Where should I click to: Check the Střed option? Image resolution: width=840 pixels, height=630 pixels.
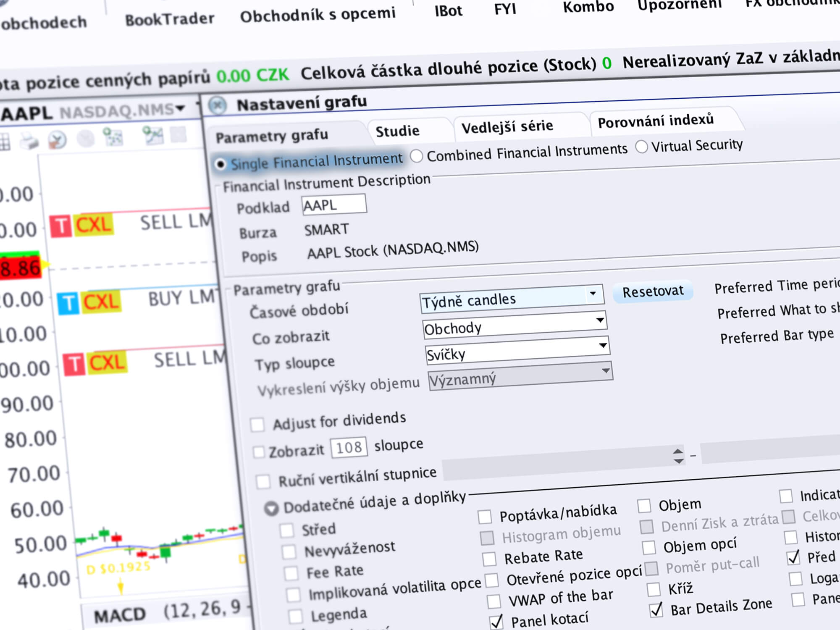(287, 530)
